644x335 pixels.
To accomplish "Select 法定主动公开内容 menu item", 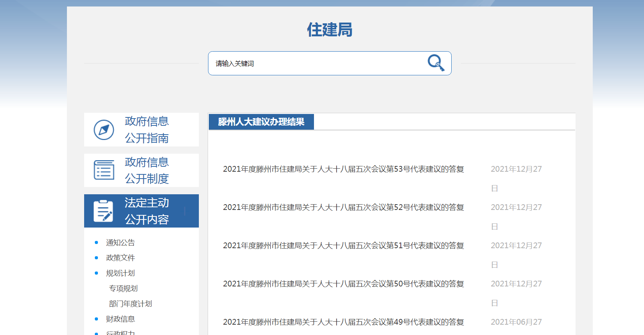I will click(141, 211).
